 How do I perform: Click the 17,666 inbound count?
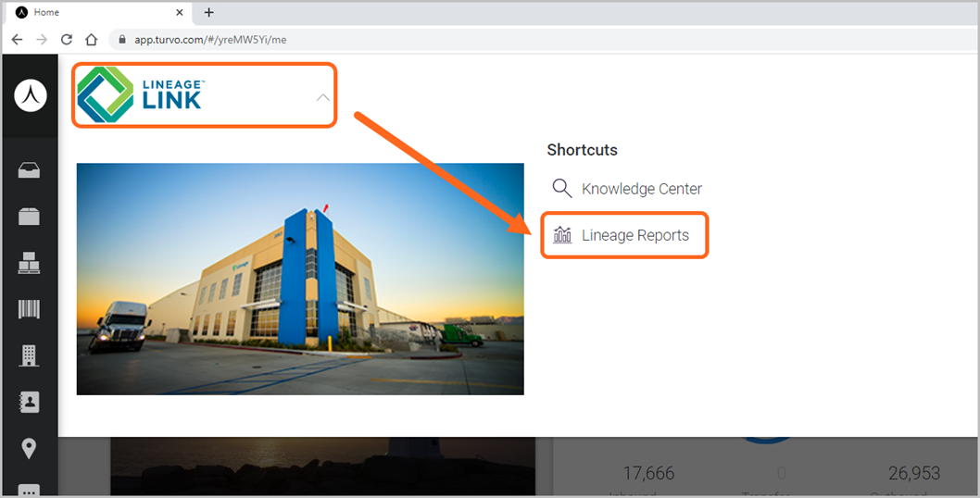click(x=648, y=474)
